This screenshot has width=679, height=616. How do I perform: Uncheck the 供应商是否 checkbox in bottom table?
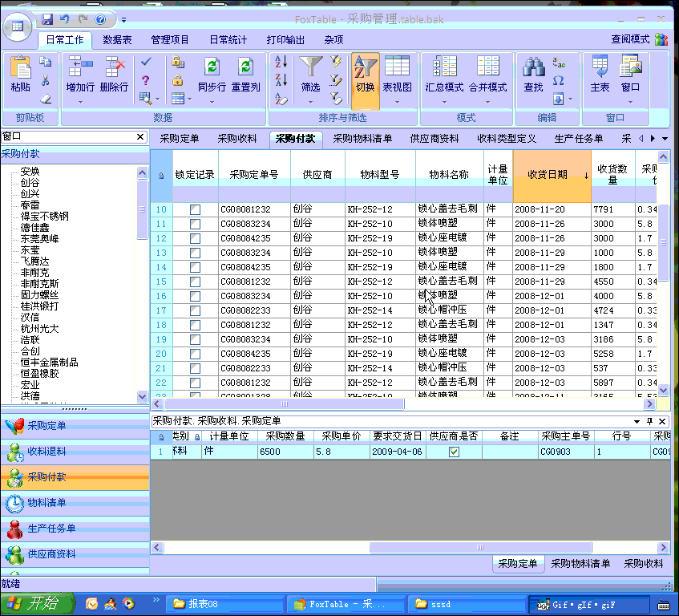(x=454, y=452)
